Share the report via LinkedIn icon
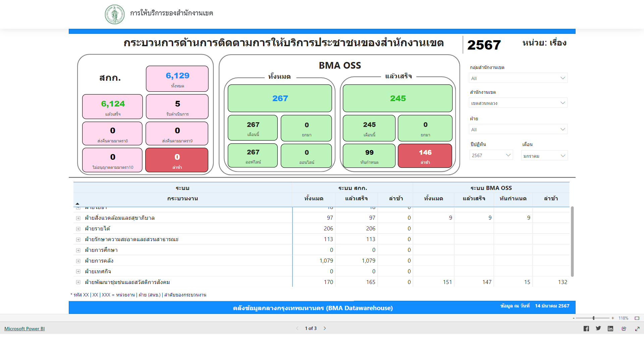This screenshot has height=344, width=644. pyautogui.click(x=610, y=329)
